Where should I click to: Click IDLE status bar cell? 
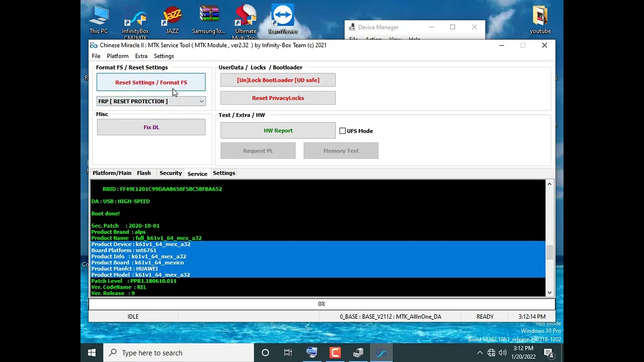tap(133, 317)
